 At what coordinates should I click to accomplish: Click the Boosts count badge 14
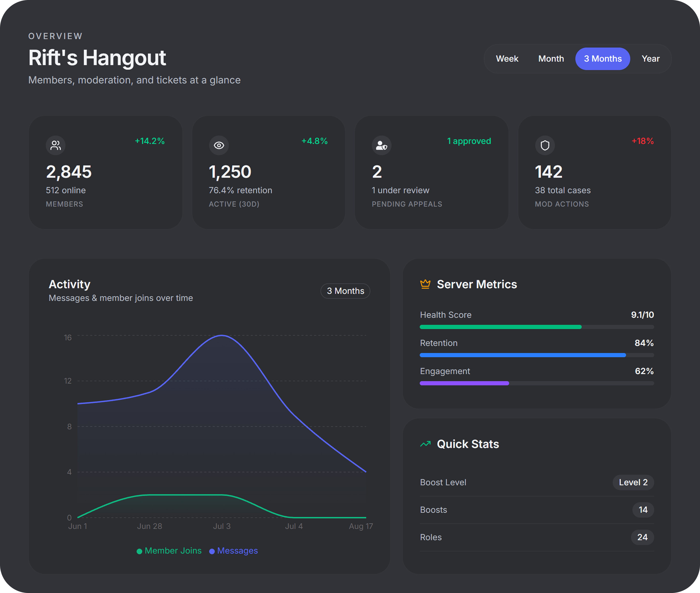tap(643, 510)
